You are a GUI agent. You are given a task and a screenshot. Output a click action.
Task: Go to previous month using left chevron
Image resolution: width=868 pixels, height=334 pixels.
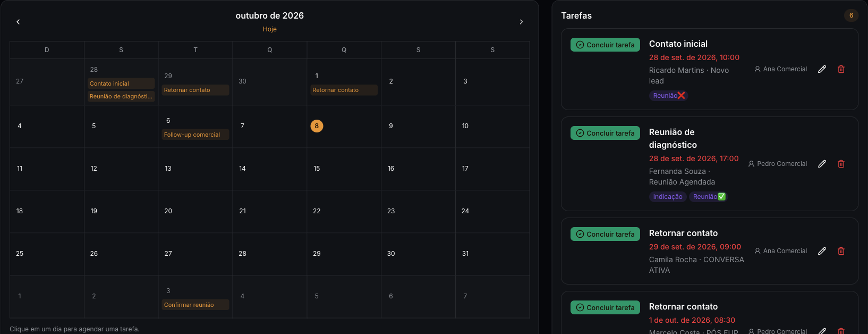point(18,22)
